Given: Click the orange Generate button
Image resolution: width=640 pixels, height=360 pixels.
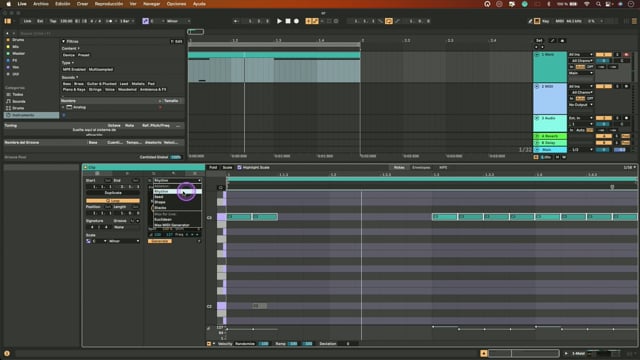Looking at the screenshot, I should coord(160,241).
